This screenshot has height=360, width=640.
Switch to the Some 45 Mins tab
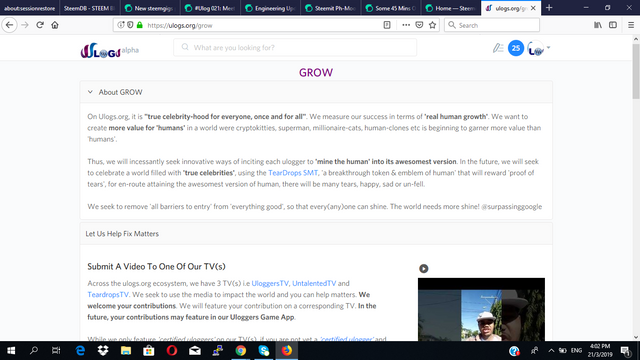pyautogui.click(x=391, y=8)
